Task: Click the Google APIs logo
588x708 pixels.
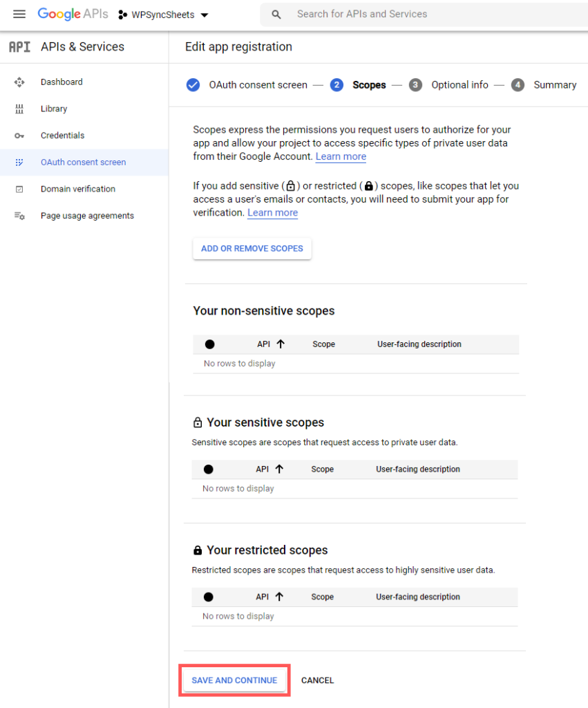Action: (x=73, y=14)
